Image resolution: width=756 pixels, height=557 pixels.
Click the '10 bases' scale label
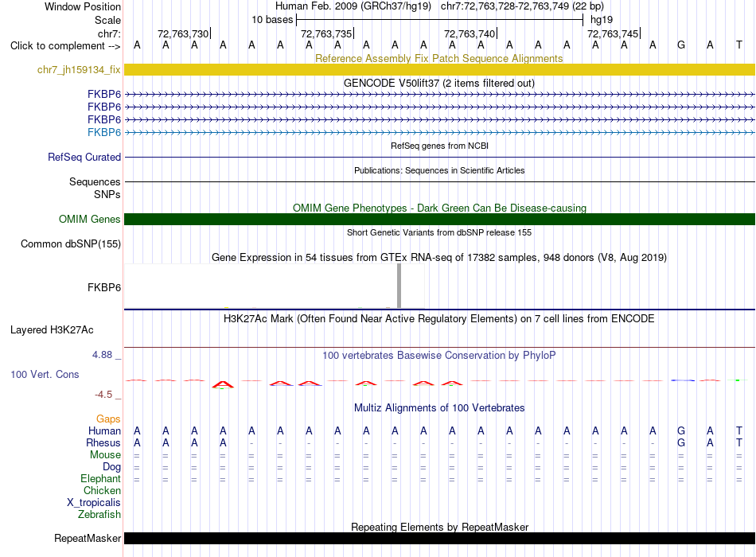click(x=272, y=20)
